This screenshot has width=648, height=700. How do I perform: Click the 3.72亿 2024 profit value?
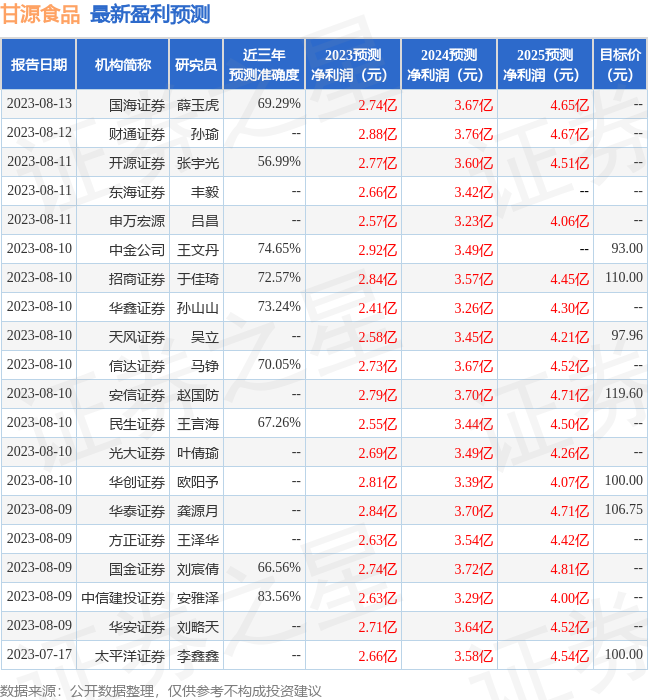474,570
